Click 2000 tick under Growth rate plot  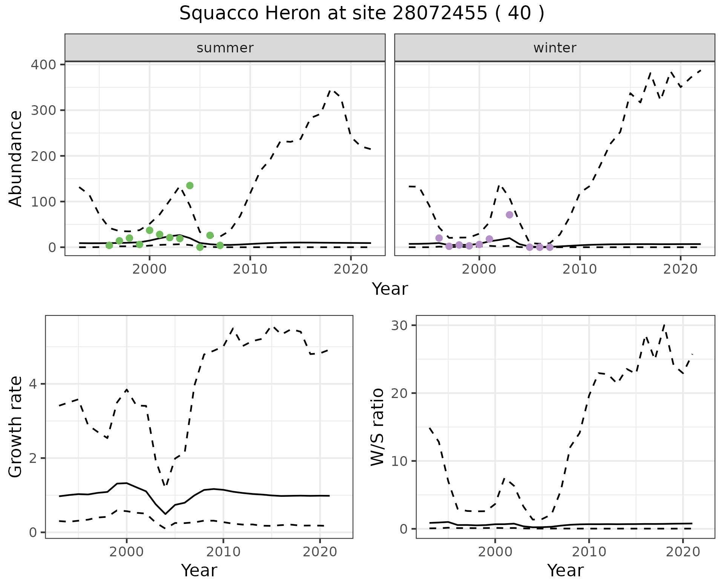(127, 552)
